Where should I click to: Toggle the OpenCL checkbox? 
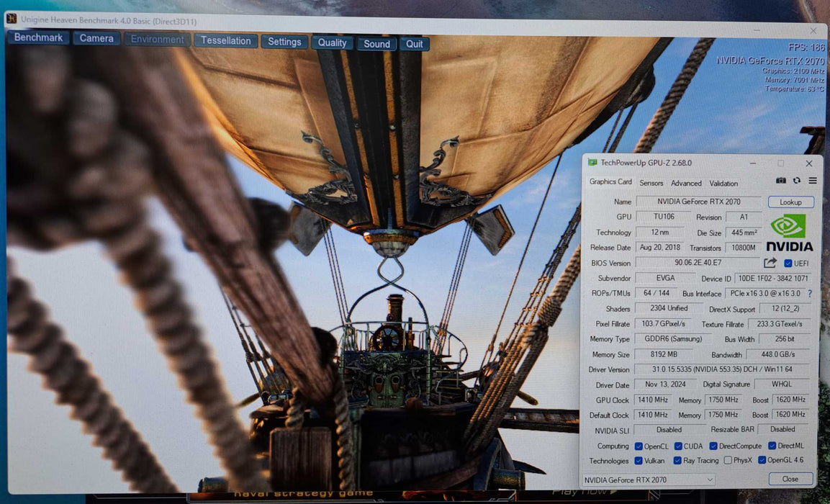[639, 446]
